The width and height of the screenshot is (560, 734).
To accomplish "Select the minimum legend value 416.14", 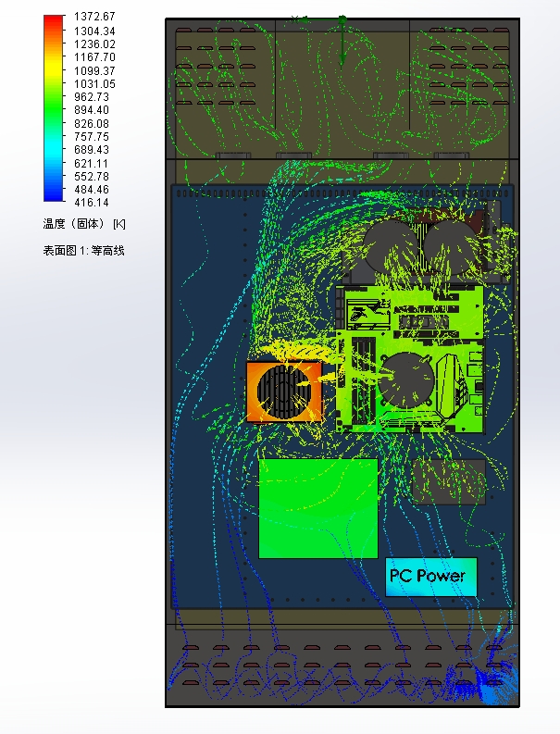I will pyautogui.click(x=92, y=203).
